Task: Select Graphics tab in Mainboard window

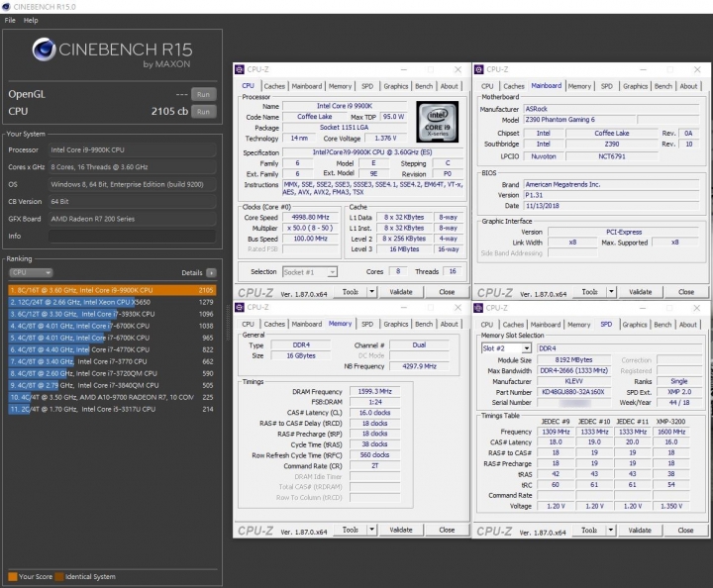Action: coord(635,86)
